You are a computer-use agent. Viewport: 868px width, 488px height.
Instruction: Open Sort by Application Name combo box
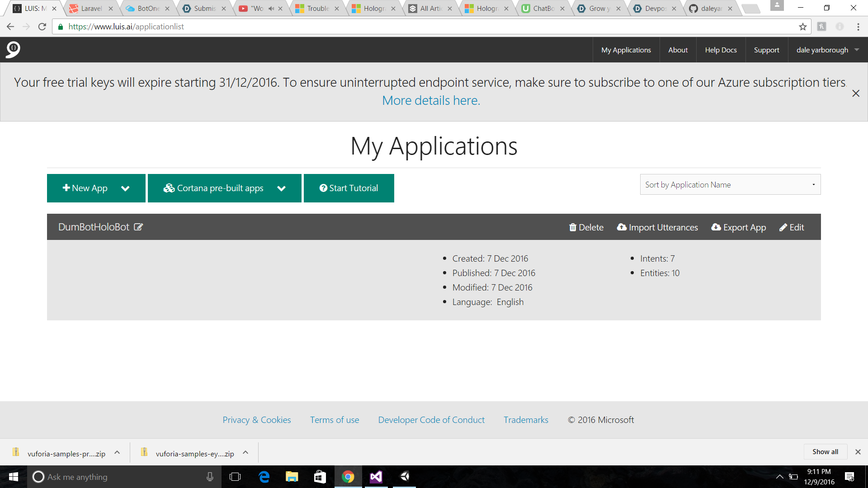coord(730,185)
